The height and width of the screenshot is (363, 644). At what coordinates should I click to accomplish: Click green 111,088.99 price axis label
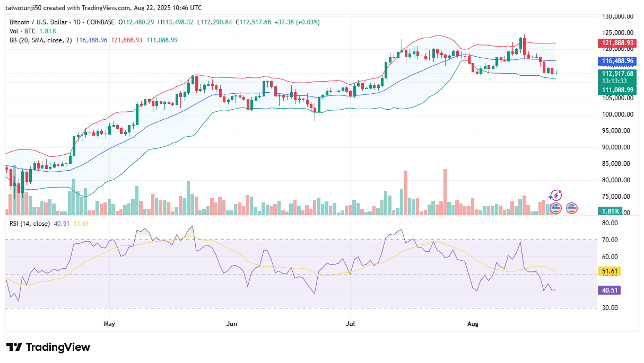coord(617,90)
